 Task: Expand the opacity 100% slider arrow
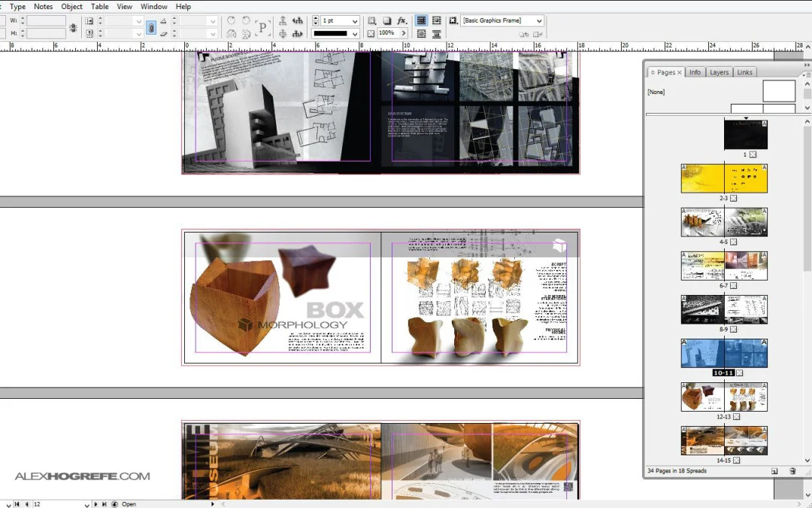point(404,33)
